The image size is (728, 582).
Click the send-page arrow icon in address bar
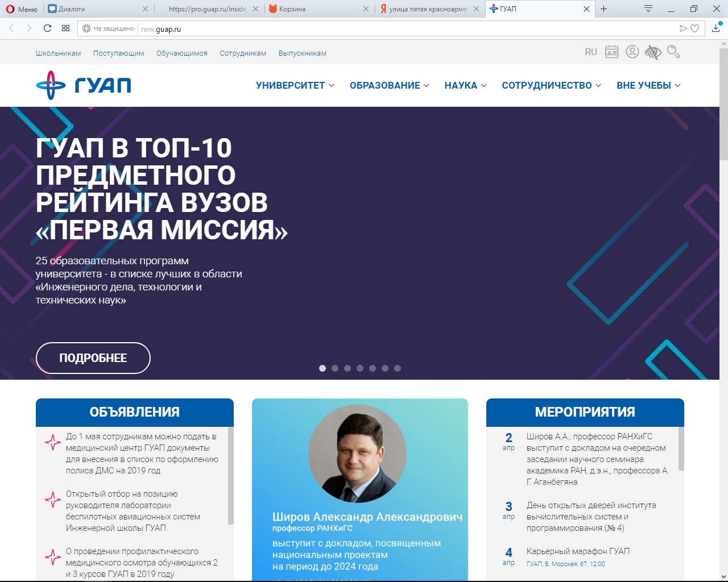pos(683,28)
